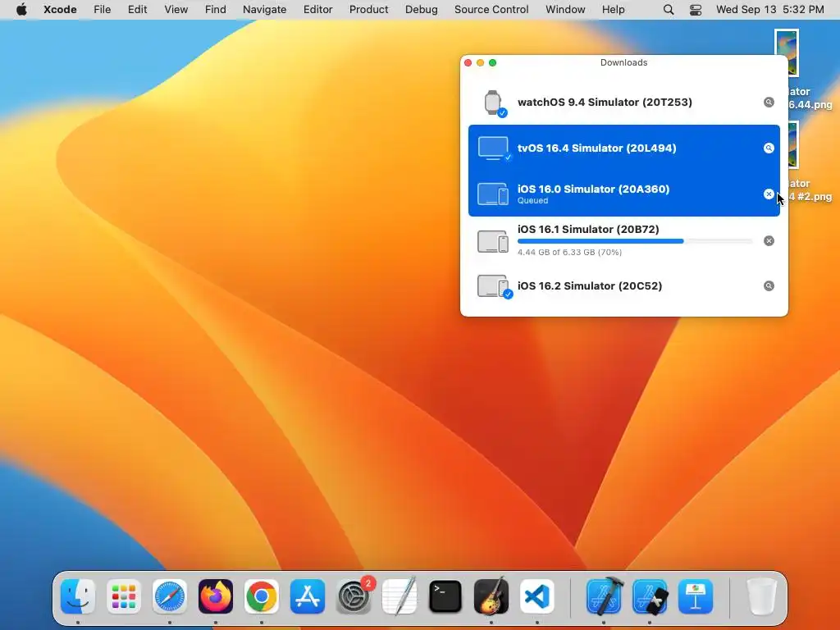Open the Navigate menu
The image size is (840, 630).
(265, 10)
